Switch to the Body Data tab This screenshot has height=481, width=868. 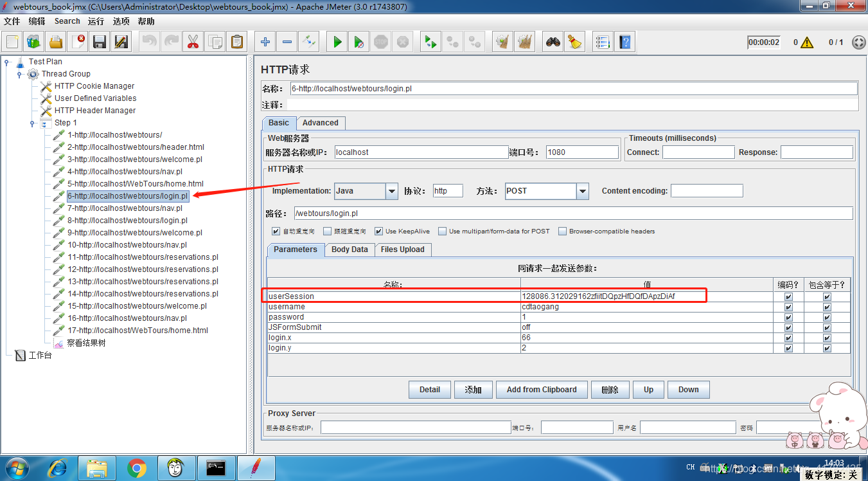[350, 250]
